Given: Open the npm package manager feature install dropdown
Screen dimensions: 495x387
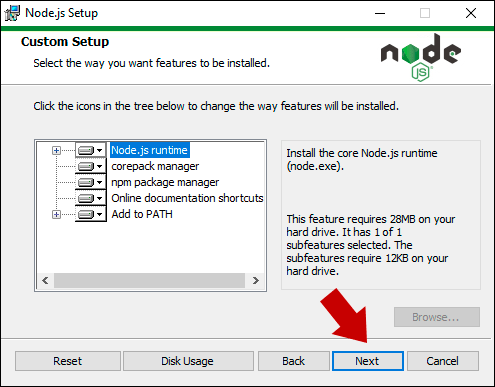Looking at the screenshot, I should (x=90, y=182).
